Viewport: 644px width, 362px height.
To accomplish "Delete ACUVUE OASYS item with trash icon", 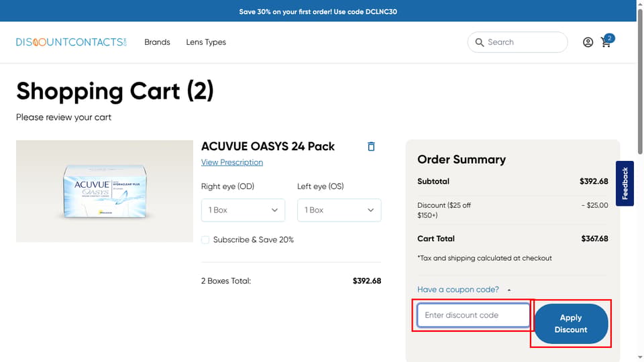I will tap(371, 147).
